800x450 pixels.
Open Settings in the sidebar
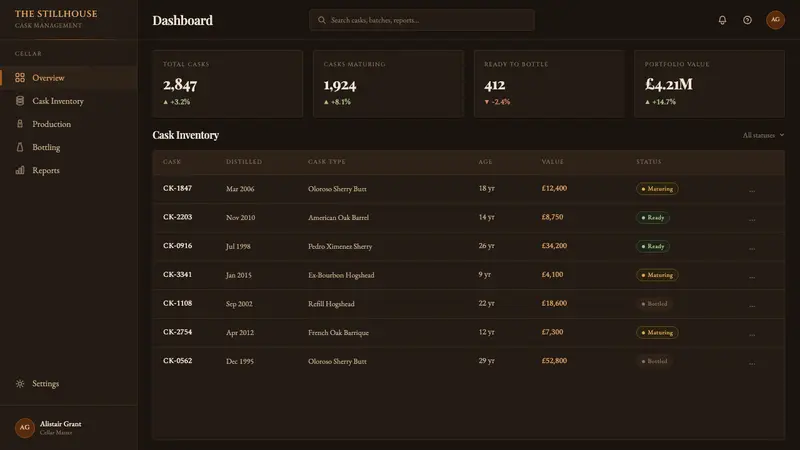click(x=69, y=383)
